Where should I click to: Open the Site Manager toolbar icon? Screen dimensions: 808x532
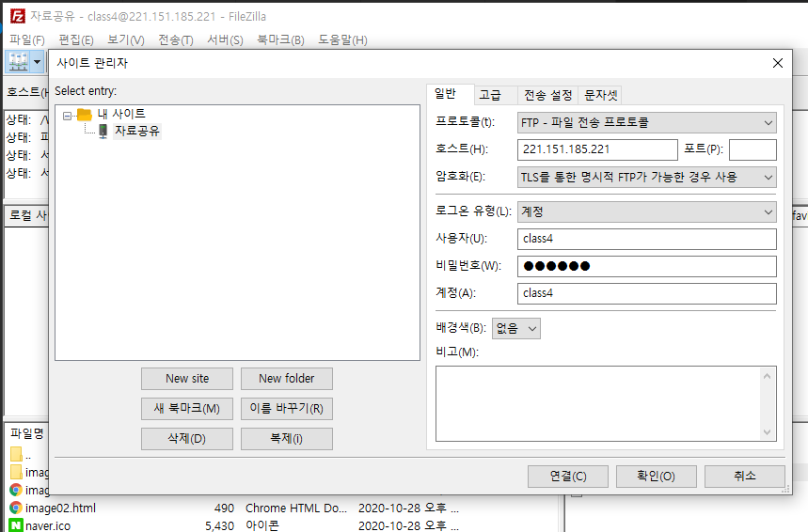coord(18,62)
